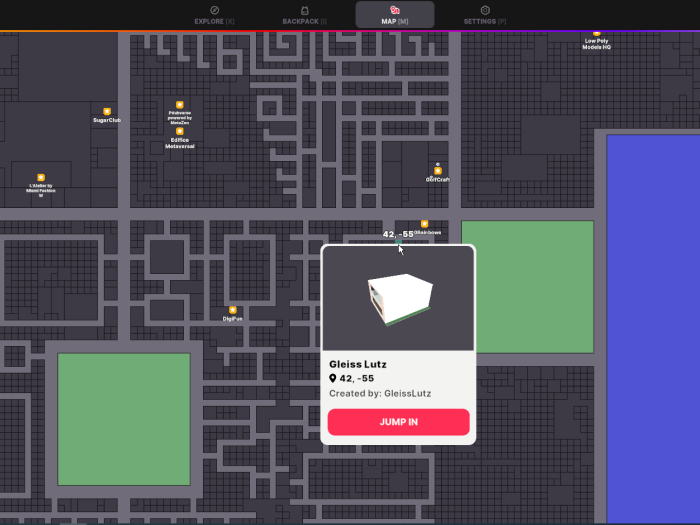Switch to the Explore tab
The height and width of the screenshot is (525, 700).
tap(214, 15)
